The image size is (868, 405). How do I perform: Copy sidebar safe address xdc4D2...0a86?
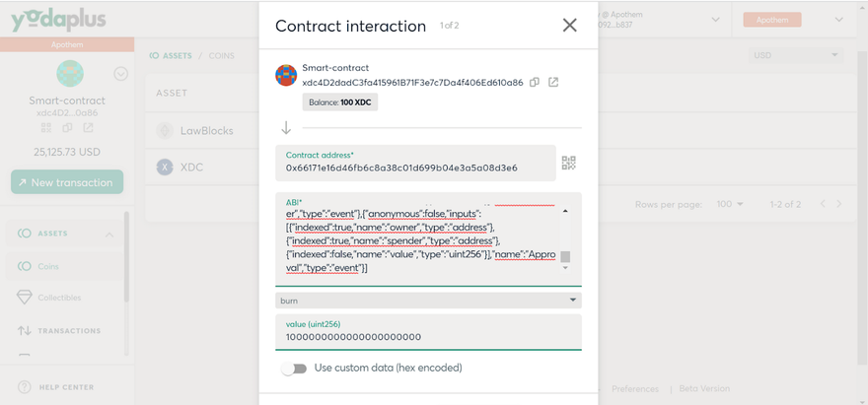(67, 128)
